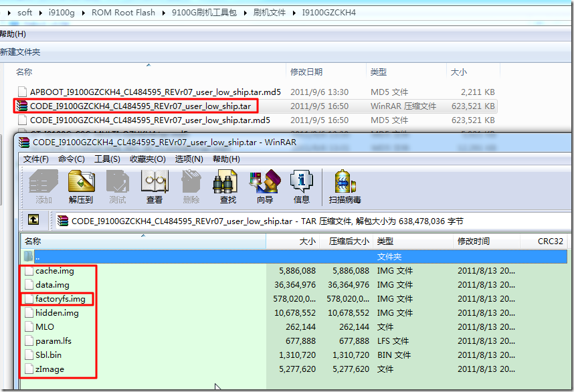Open the Wizard (向导) toolbar icon
The height and width of the screenshot is (392, 574).
tap(265, 181)
